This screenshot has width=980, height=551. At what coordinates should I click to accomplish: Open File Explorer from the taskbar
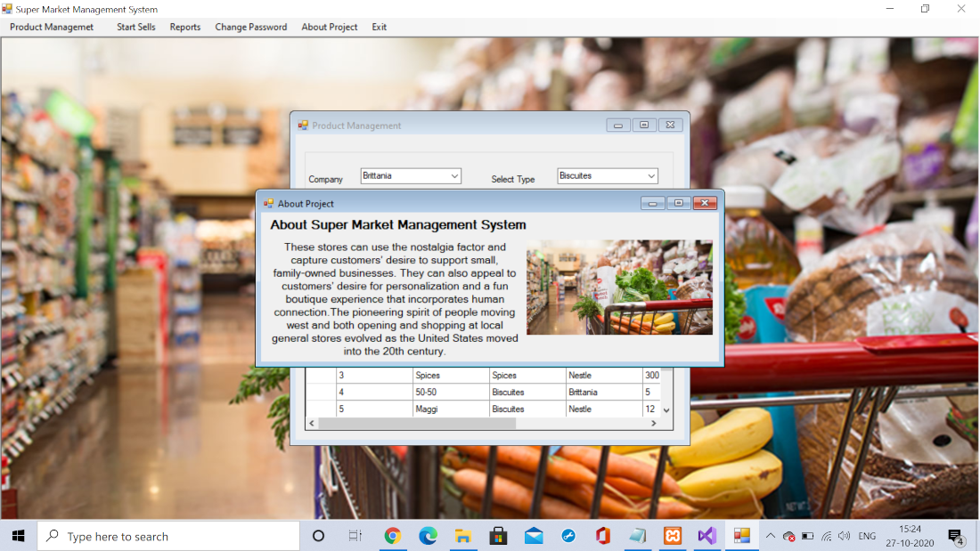463,536
